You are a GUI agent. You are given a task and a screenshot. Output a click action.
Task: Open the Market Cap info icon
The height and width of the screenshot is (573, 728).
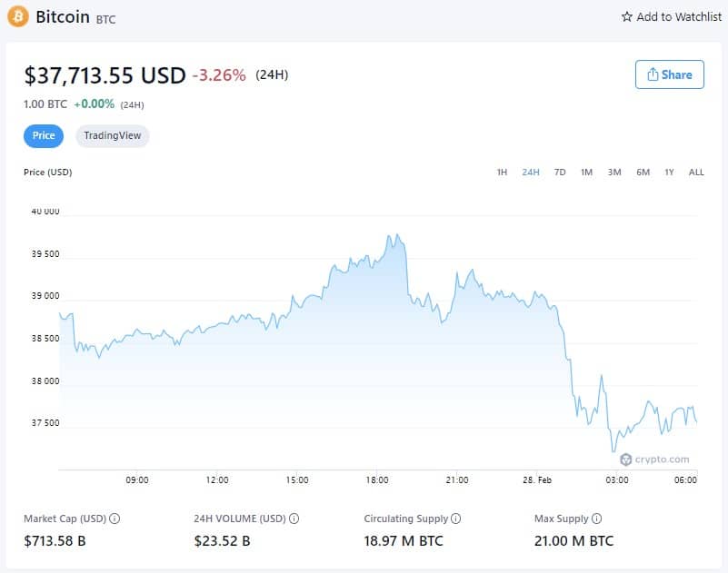coord(115,519)
